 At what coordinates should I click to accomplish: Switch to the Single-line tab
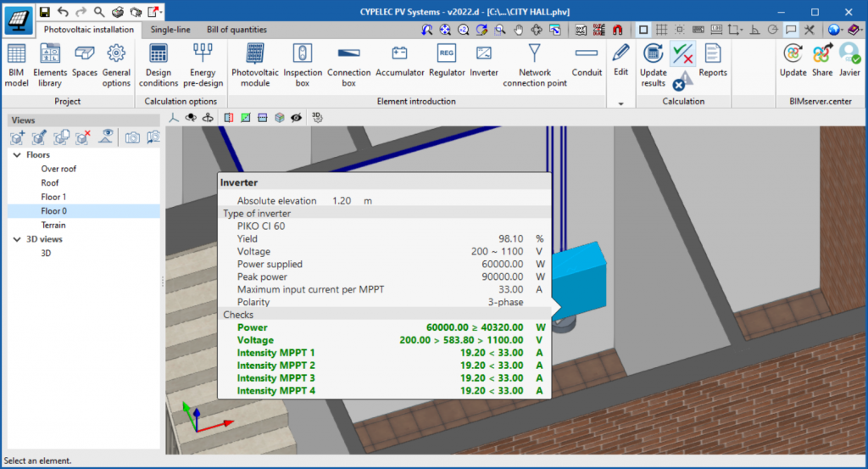[x=170, y=30]
